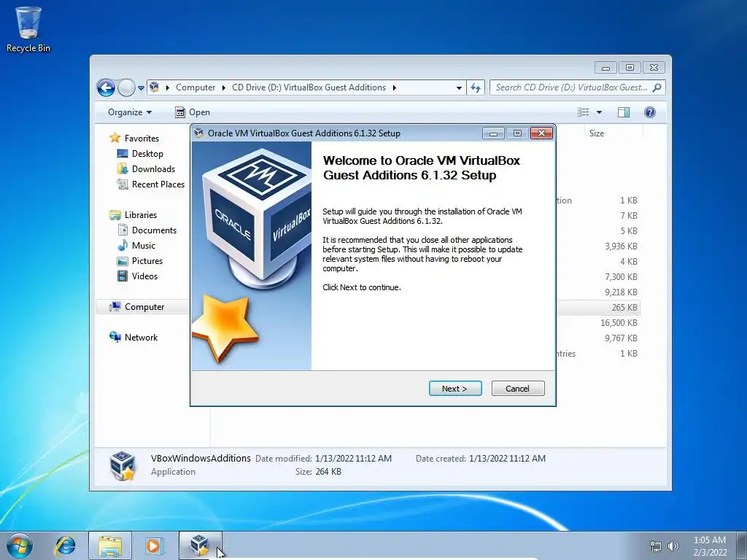Screen dimensions: 747x560
Task: Open the clock showing 1:05 AM
Action: [x=710, y=546]
